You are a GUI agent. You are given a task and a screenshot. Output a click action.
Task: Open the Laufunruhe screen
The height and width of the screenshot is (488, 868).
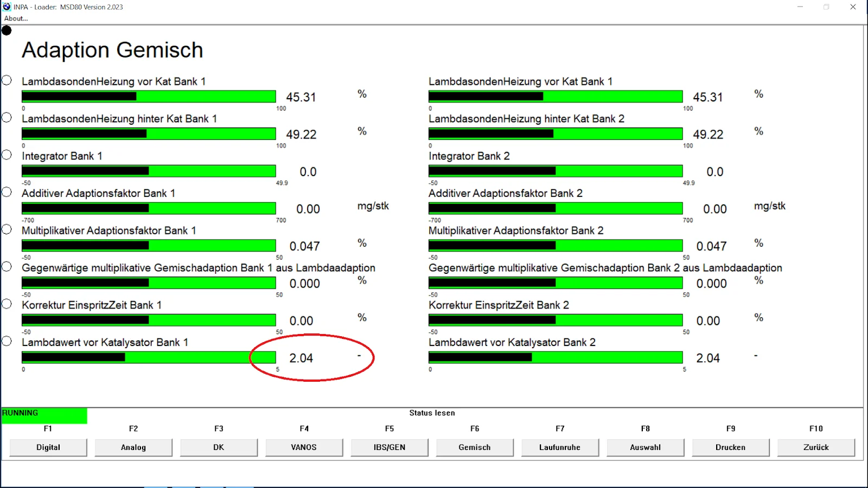click(560, 447)
